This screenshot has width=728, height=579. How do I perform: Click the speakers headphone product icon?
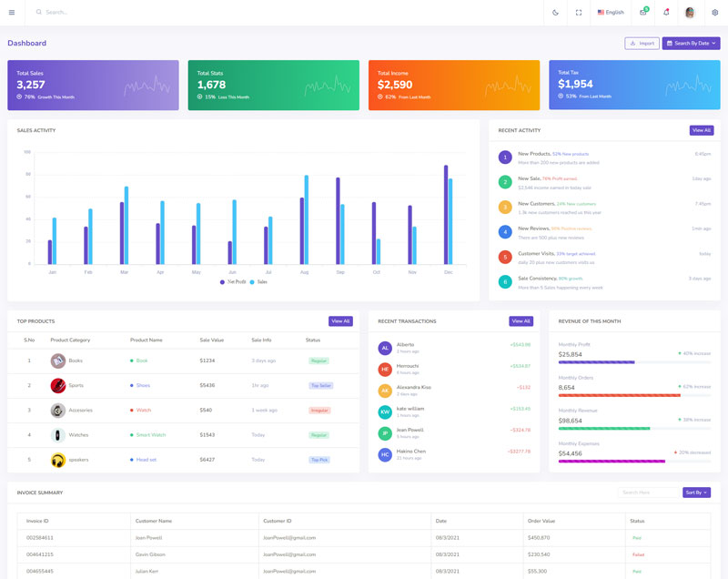coord(58,460)
